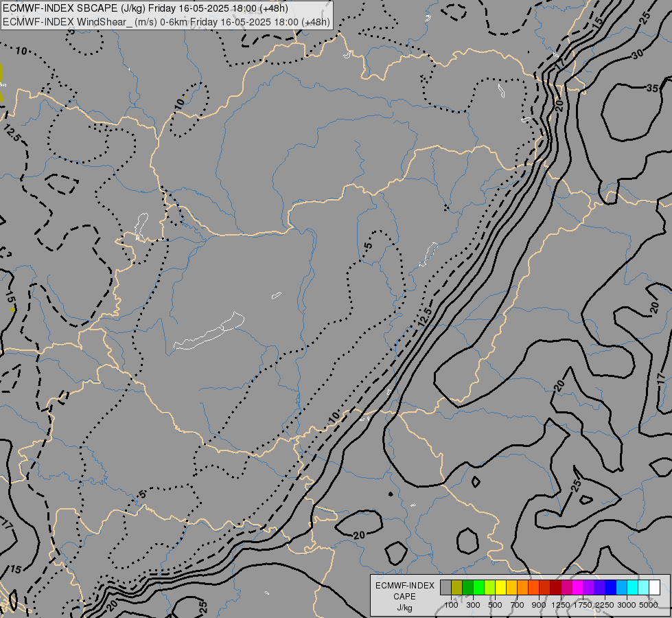Viewport: 672px width, 618px height.
Task: Click the dark red legend swatch
Action: tap(556, 587)
